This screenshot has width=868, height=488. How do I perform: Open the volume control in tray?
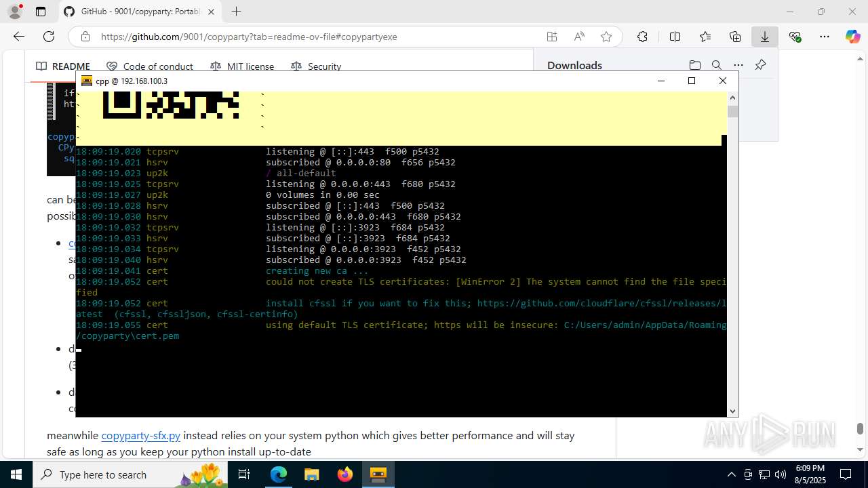tap(781, 474)
